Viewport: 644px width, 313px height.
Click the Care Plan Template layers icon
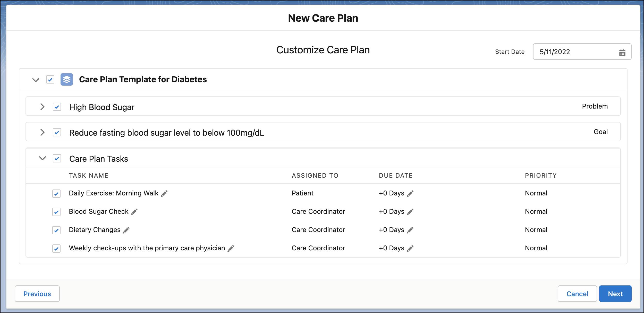point(67,79)
